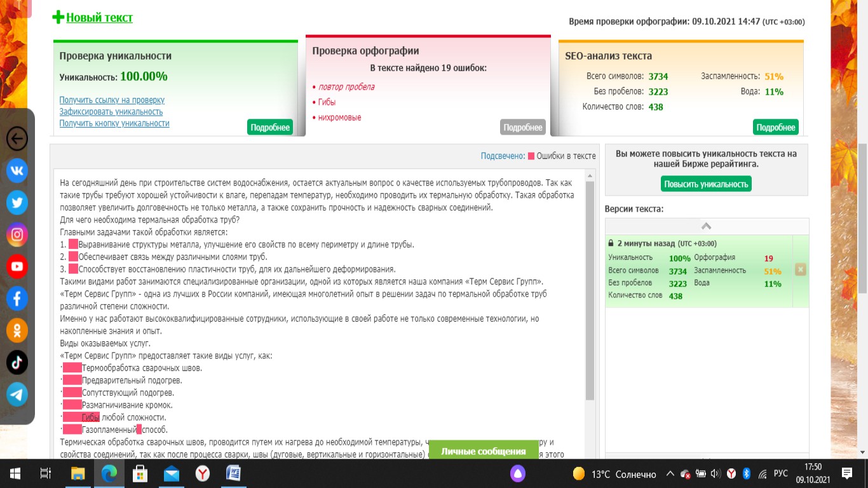Click the Количество слов value 438 in SEO panel
Screen dimensions: 868x488
coord(656,107)
